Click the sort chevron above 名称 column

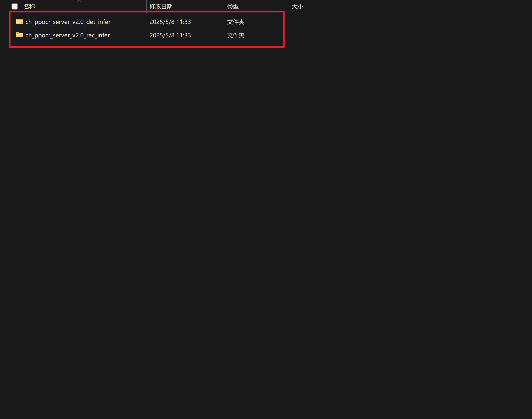coord(79,1)
